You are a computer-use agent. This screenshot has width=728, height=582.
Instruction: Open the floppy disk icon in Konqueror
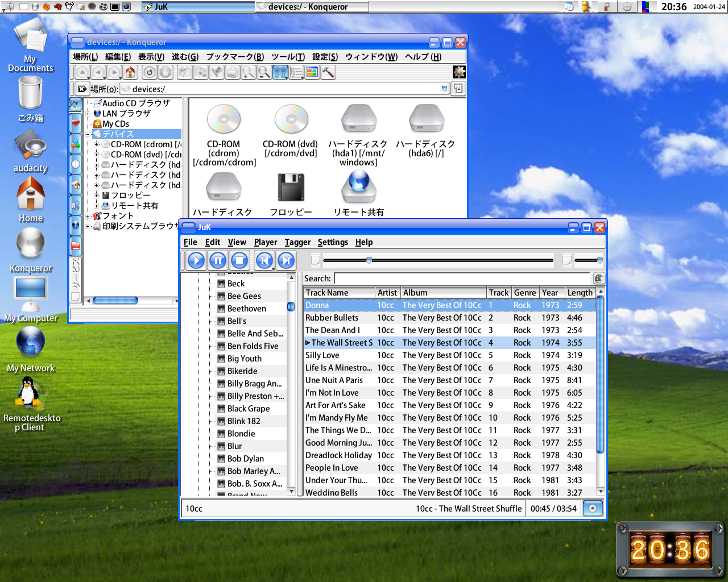(x=291, y=188)
